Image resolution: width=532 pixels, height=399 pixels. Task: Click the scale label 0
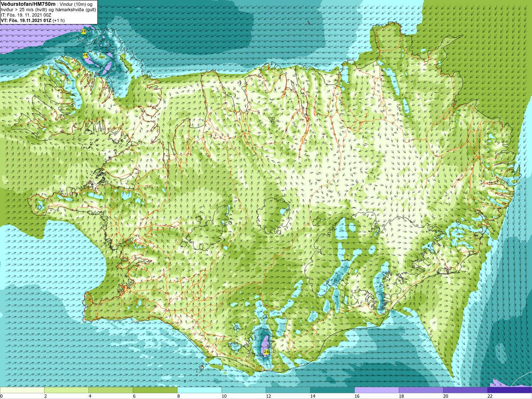tap(2, 396)
